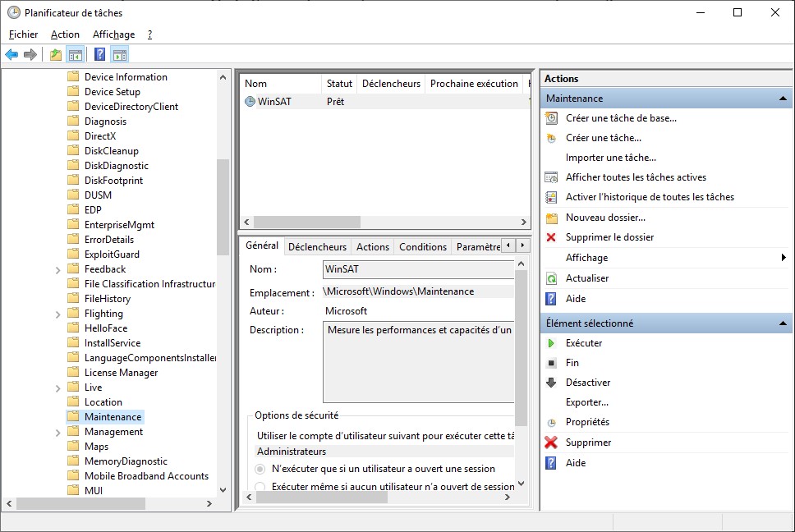
Task: Select "N'exécuter que si un utilisateur" radio button
Action: [260, 469]
